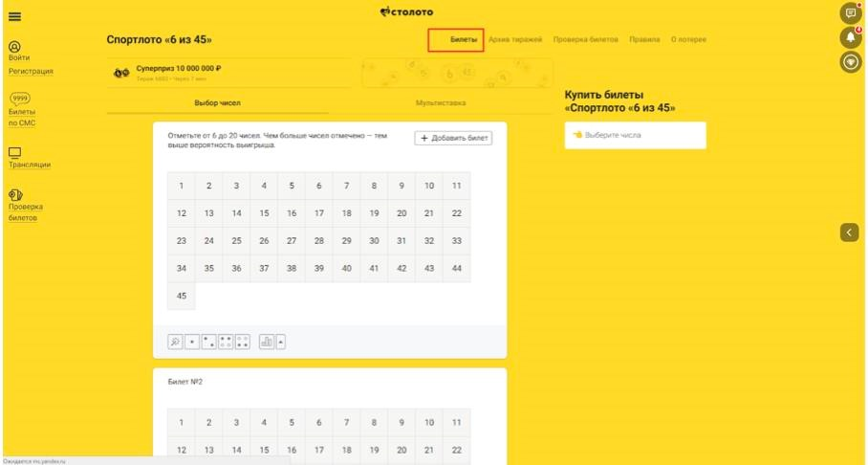The width and height of the screenshot is (868, 465).
Task: Click the magic wand random pick icon
Action: [x=175, y=342]
